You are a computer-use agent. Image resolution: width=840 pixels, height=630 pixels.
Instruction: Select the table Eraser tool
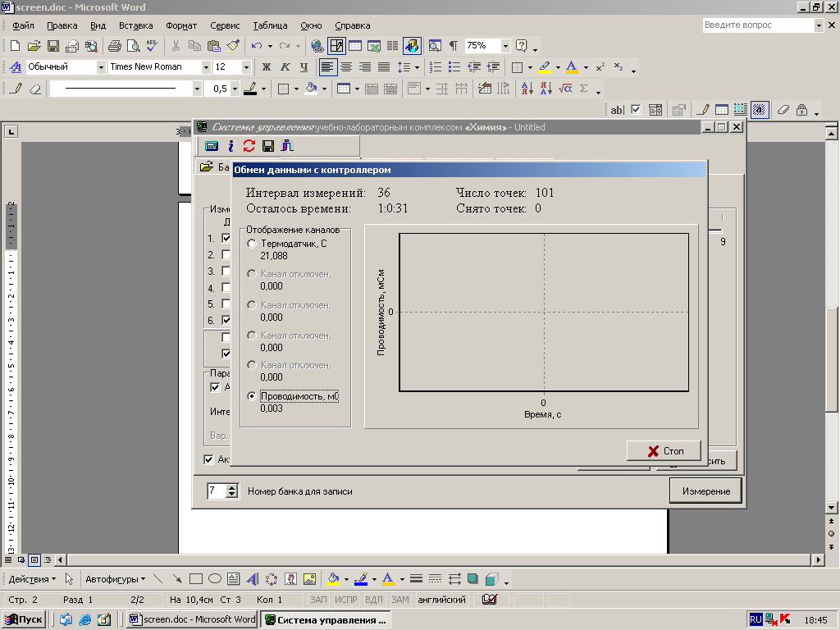tap(34, 89)
